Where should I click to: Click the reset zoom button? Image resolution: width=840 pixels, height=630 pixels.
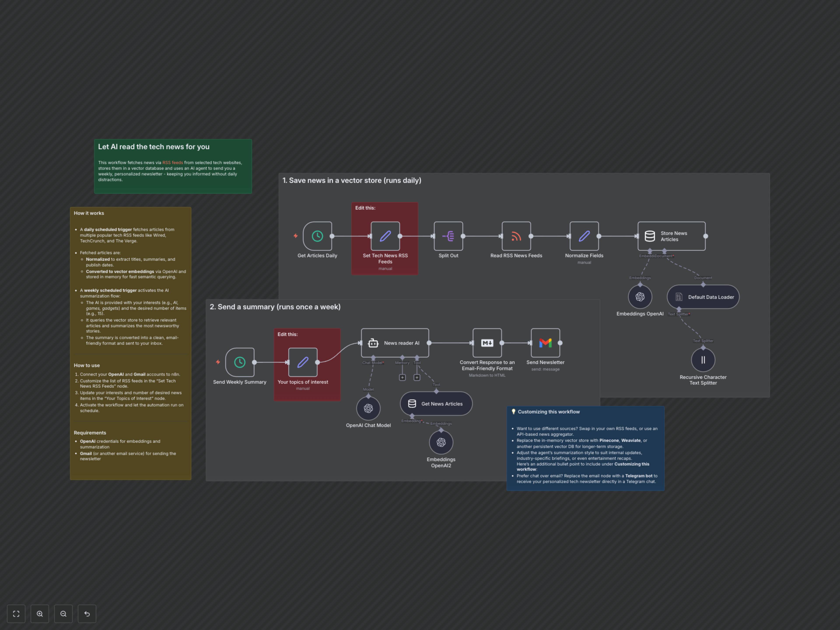tap(87, 614)
